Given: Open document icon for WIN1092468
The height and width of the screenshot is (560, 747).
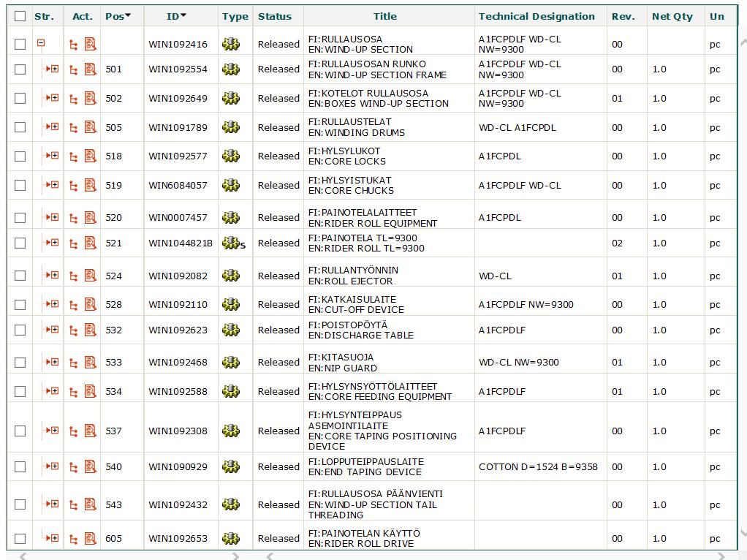Looking at the screenshot, I should click(x=90, y=362).
